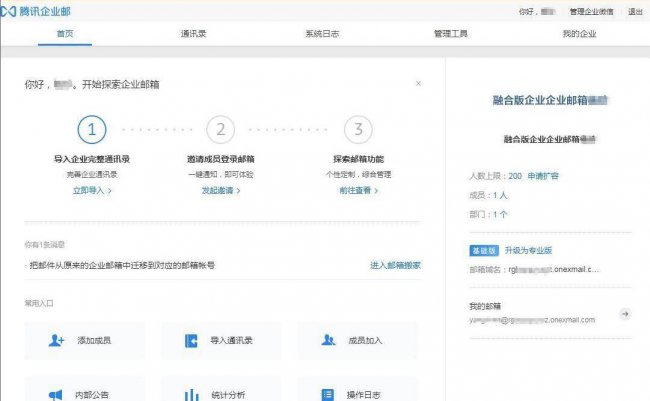
Task: Click the 成员加入 people icon
Action: (328, 340)
